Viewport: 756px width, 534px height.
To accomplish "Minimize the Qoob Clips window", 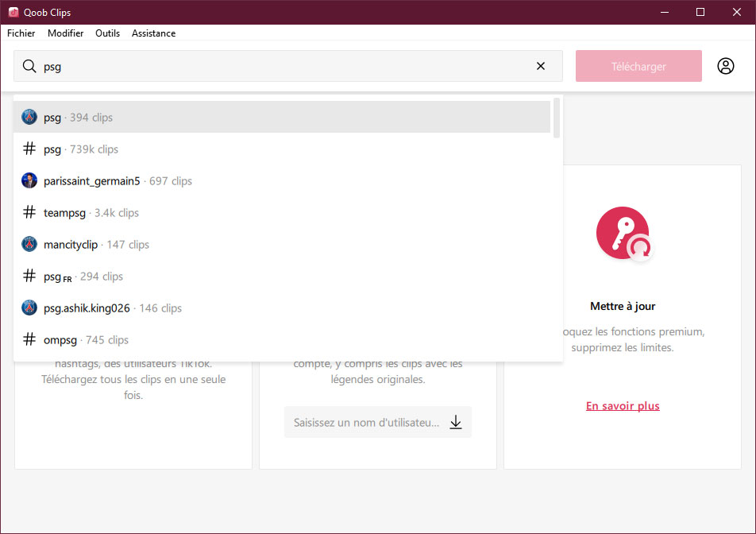I will (665, 12).
